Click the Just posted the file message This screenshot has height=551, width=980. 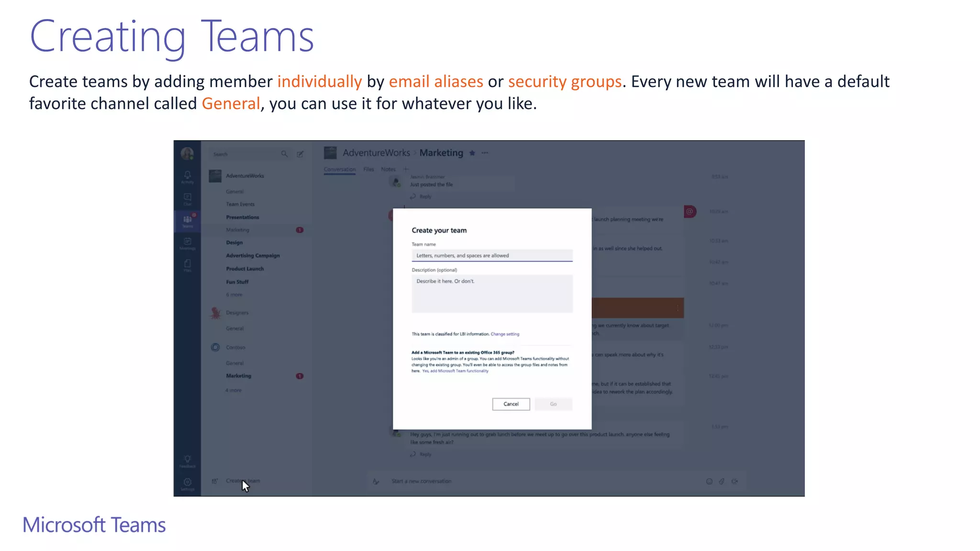pyautogui.click(x=431, y=185)
